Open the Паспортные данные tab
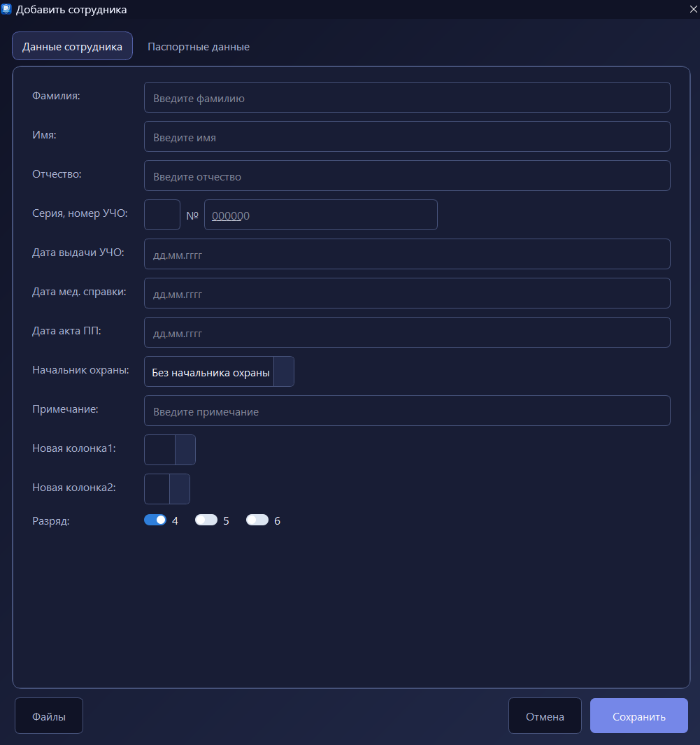This screenshot has height=745, width=700. click(199, 47)
